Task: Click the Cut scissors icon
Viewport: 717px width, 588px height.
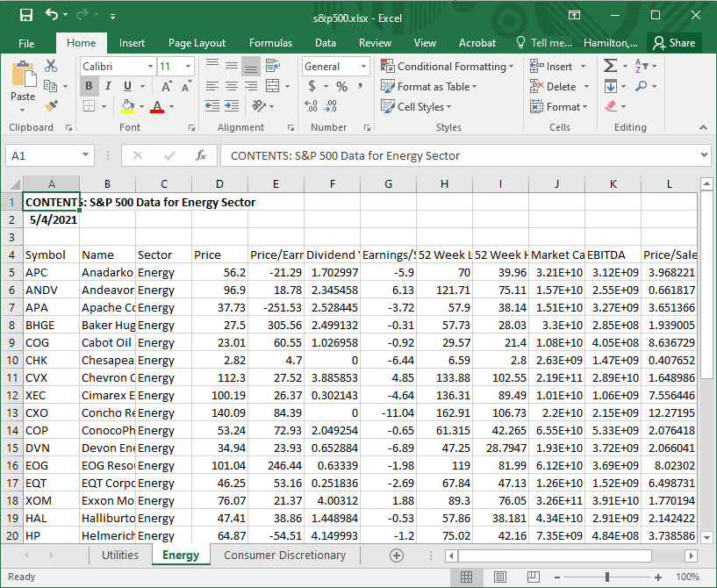Action: coord(50,67)
